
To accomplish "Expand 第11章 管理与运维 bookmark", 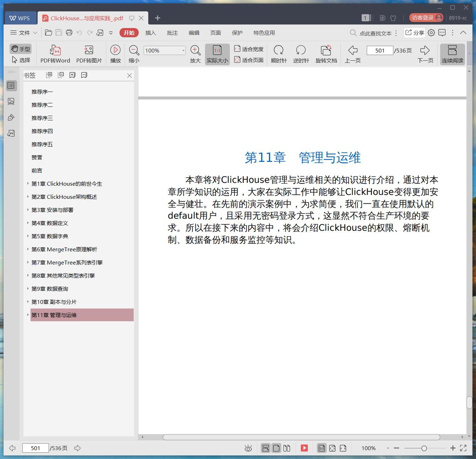I will coord(28,315).
